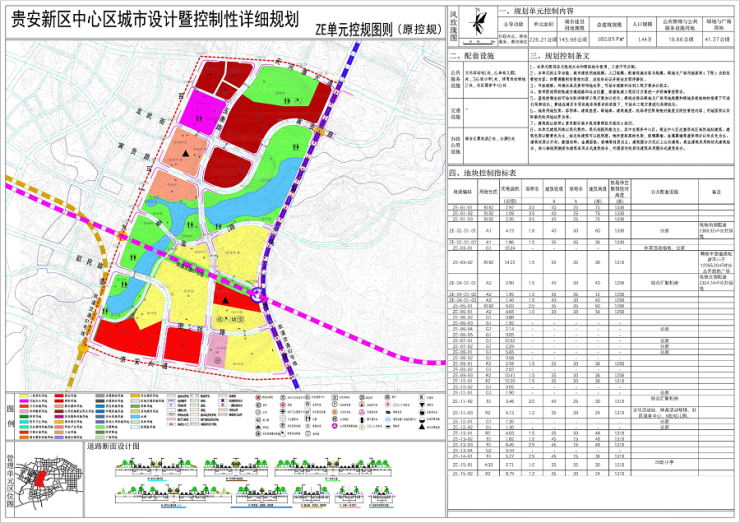Viewport: 740px width, 523px height.
Task: Click the 4.19 area cell in the index table
Action: 510,231
